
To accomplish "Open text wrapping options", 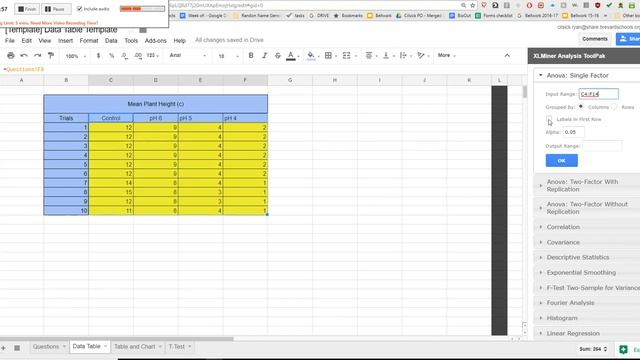I will tap(403, 56).
